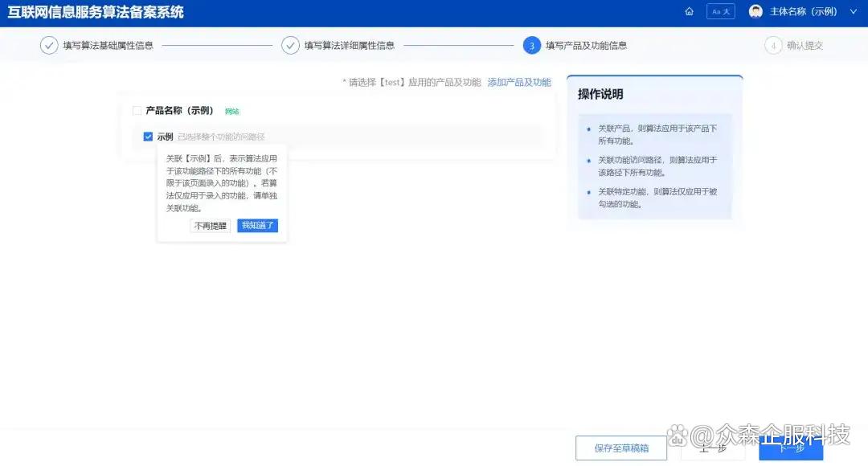Click the 操作说明 panel heading
Image resolution: width=868 pixels, height=466 pixels.
point(600,94)
